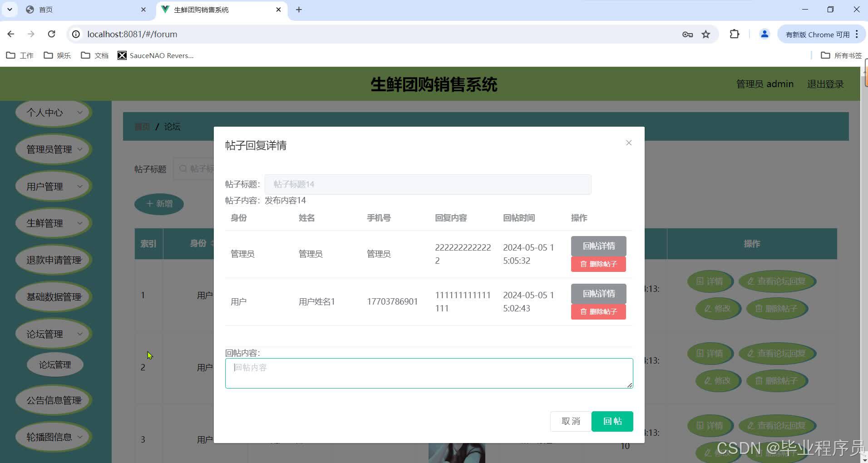Go back in browser history
Viewport: 868px width, 463px height.
11,34
